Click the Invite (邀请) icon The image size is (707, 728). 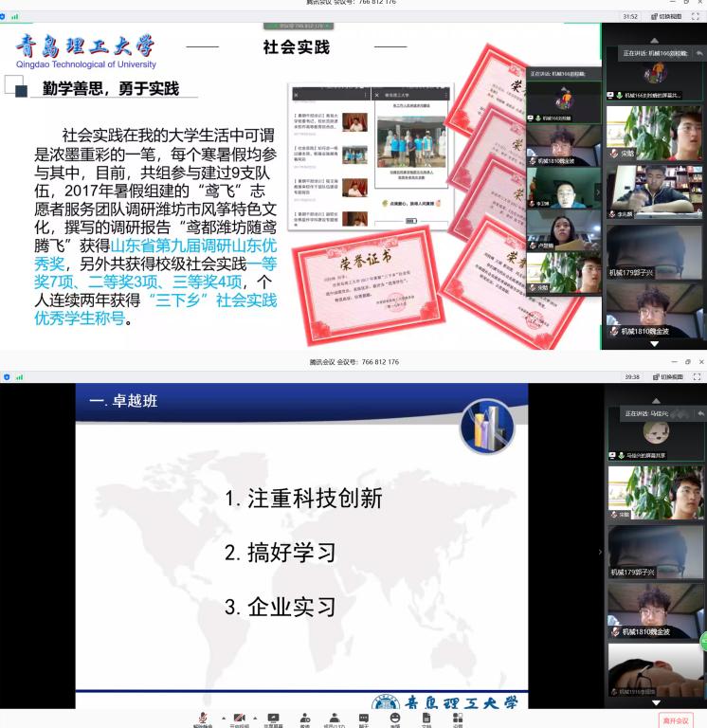[x=305, y=719]
